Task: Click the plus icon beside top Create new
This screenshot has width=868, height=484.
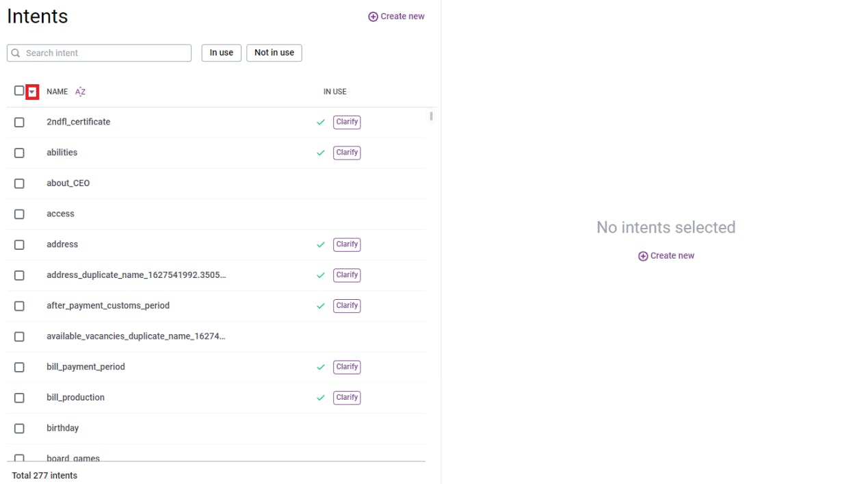Action: [x=373, y=16]
